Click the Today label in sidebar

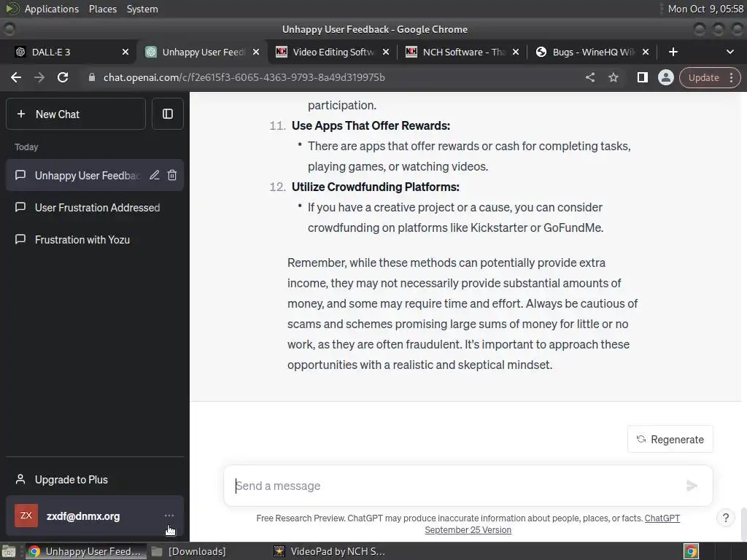pyautogui.click(x=26, y=147)
